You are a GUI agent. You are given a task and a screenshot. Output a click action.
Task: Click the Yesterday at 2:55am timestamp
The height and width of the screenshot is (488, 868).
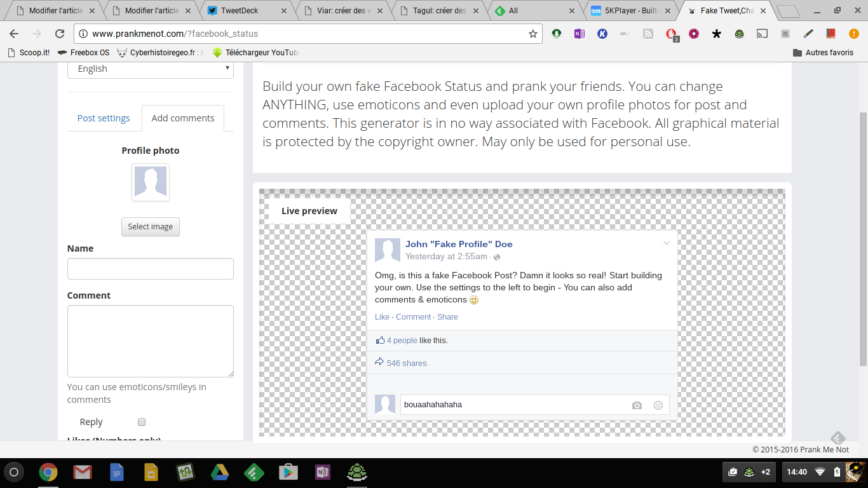pyautogui.click(x=447, y=257)
